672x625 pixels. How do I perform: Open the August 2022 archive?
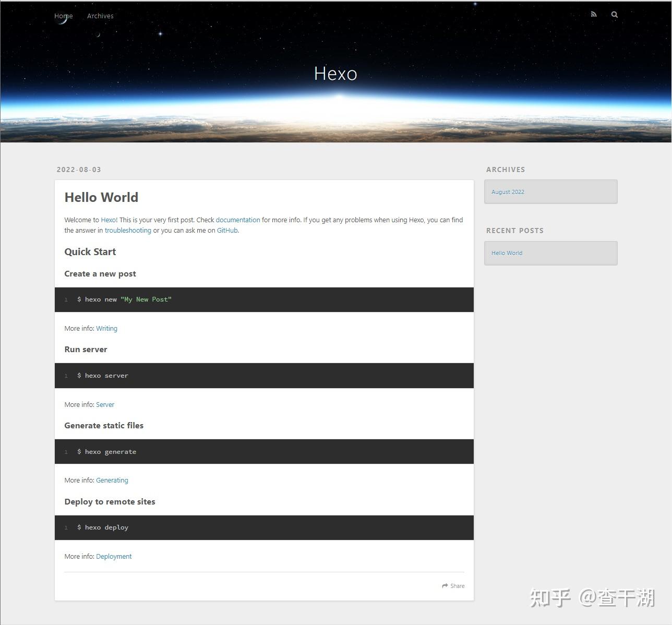pyautogui.click(x=508, y=191)
